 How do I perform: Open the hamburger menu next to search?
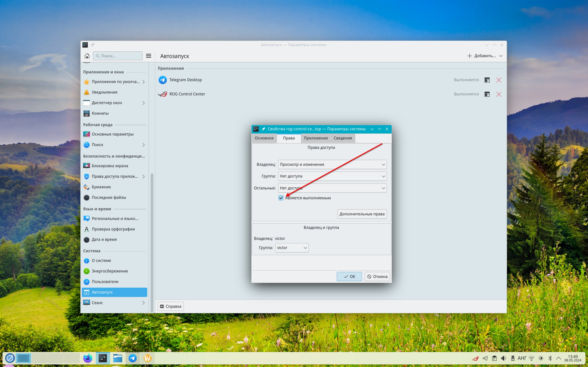(148, 56)
